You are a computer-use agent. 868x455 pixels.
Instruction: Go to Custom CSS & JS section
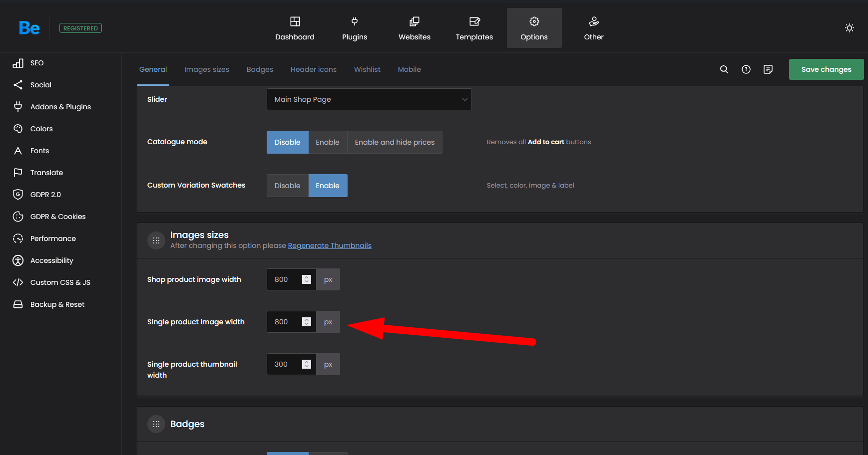tap(60, 282)
